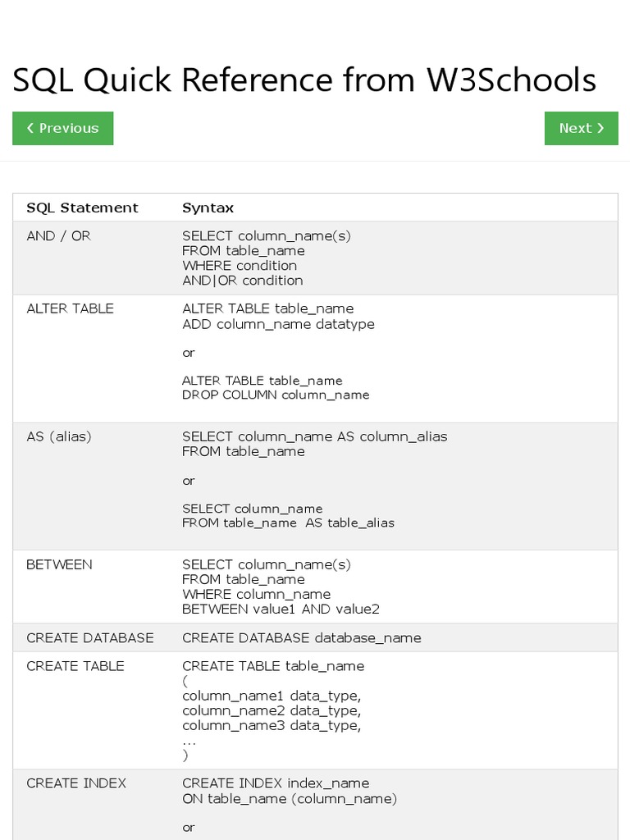630x840 pixels.
Task: Click the Syntax column header
Action: [208, 208]
